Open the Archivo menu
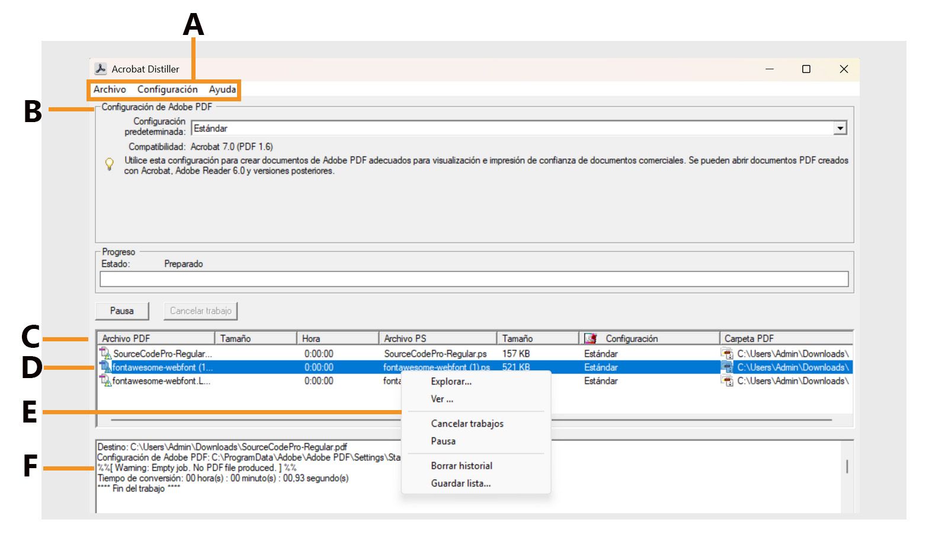Screen dimensions: 948x560 click(110, 89)
